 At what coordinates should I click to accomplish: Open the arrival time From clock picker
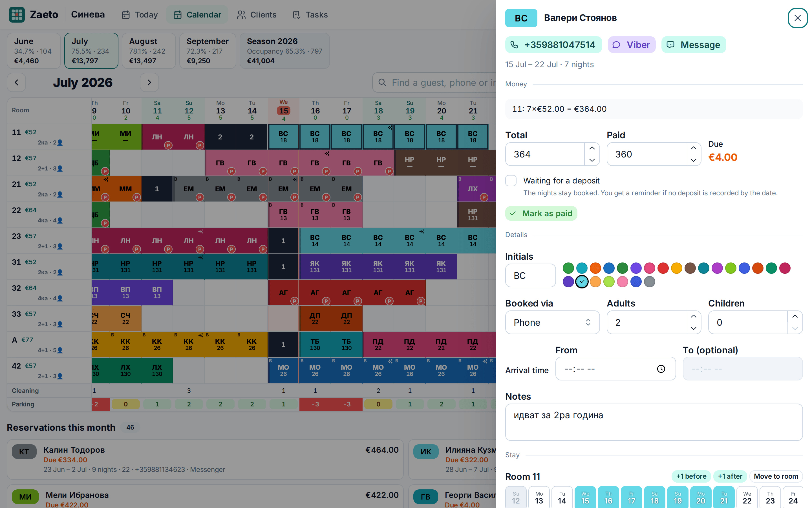[661, 369]
